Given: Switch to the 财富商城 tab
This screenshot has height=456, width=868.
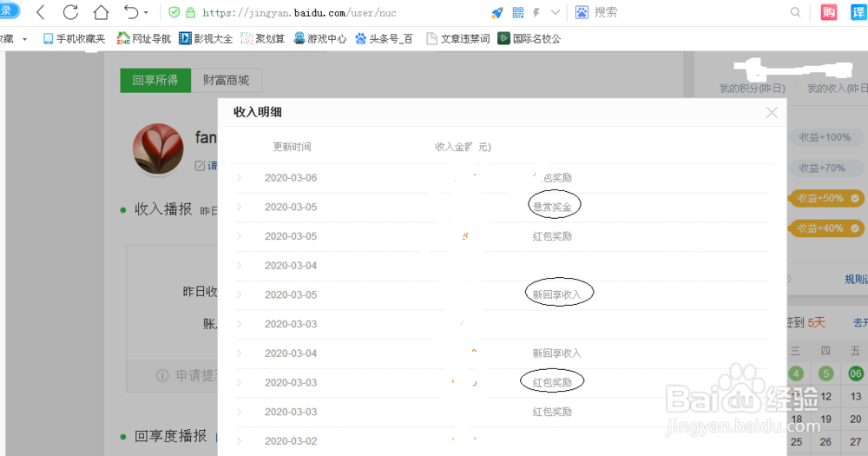Looking at the screenshot, I should tap(226, 80).
